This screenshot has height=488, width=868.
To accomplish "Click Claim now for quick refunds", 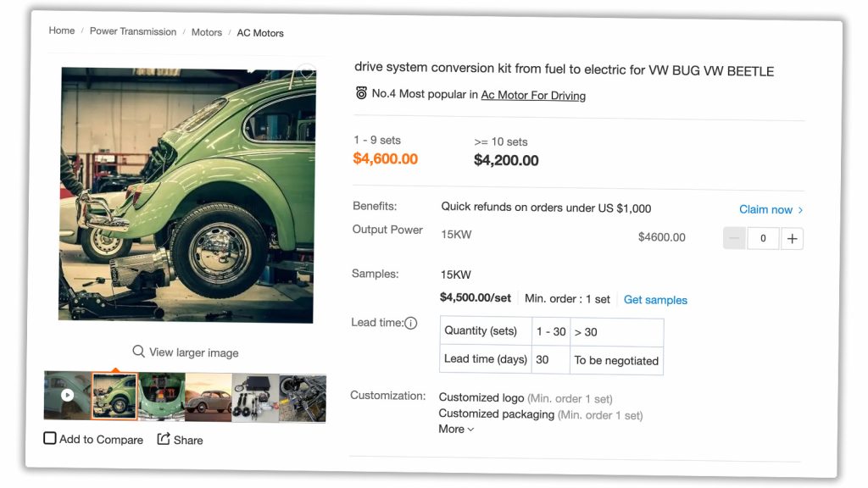I will pos(765,209).
